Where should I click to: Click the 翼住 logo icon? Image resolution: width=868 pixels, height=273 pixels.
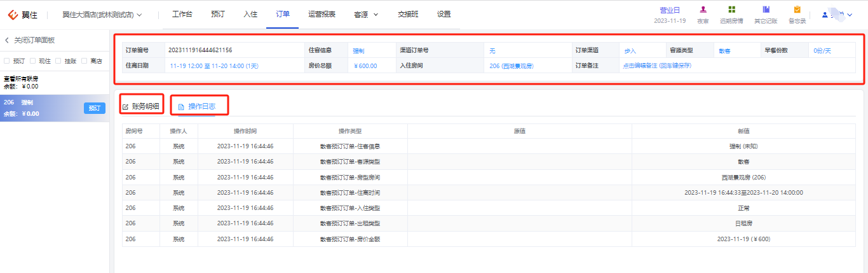[13, 14]
